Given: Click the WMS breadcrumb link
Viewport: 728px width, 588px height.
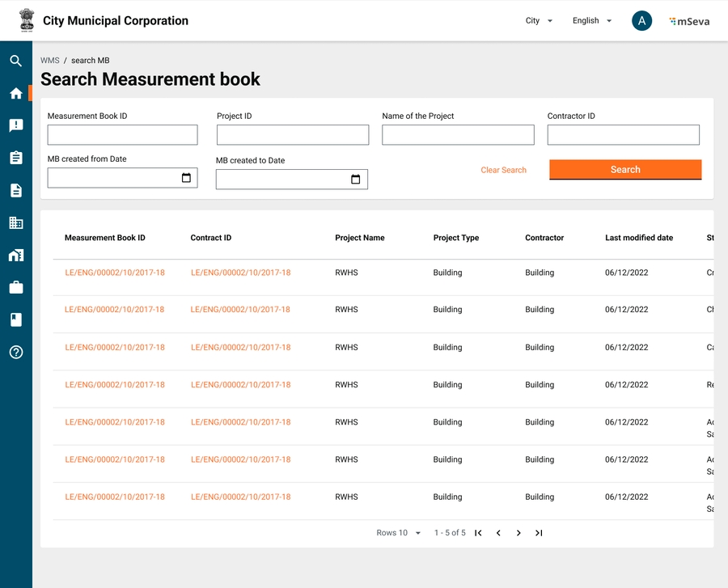Looking at the screenshot, I should [50, 61].
